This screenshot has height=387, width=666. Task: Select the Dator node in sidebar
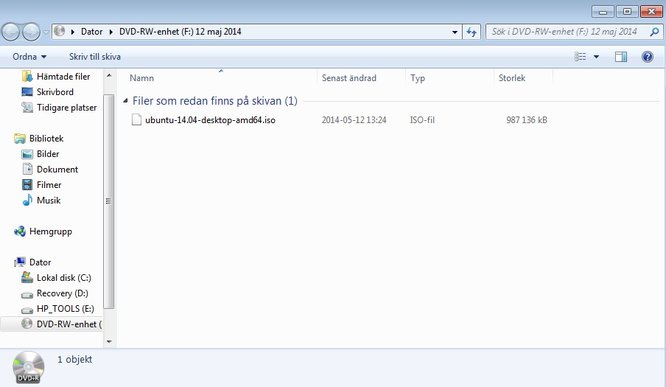pyautogui.click(x=40, y=262)
